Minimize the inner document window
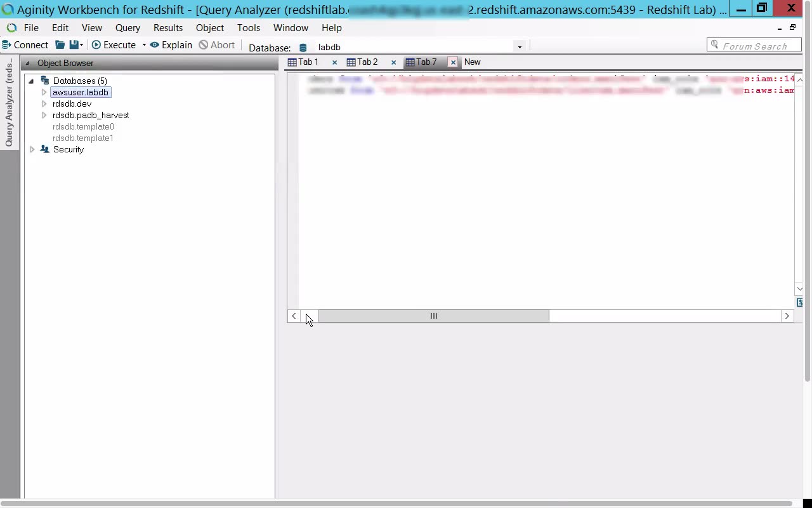 780,28
